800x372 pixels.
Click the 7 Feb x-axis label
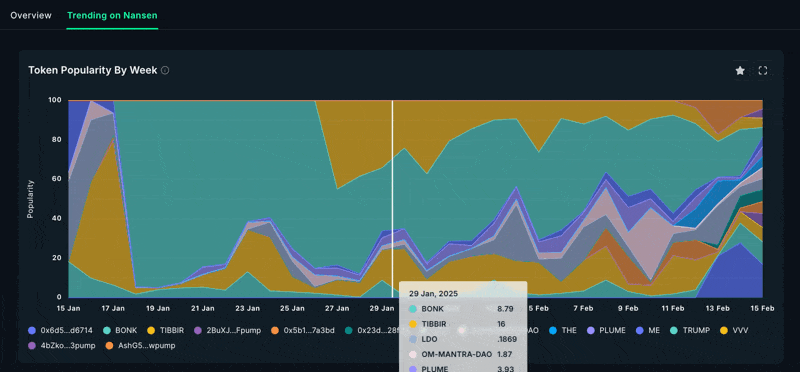coord(583,308)
